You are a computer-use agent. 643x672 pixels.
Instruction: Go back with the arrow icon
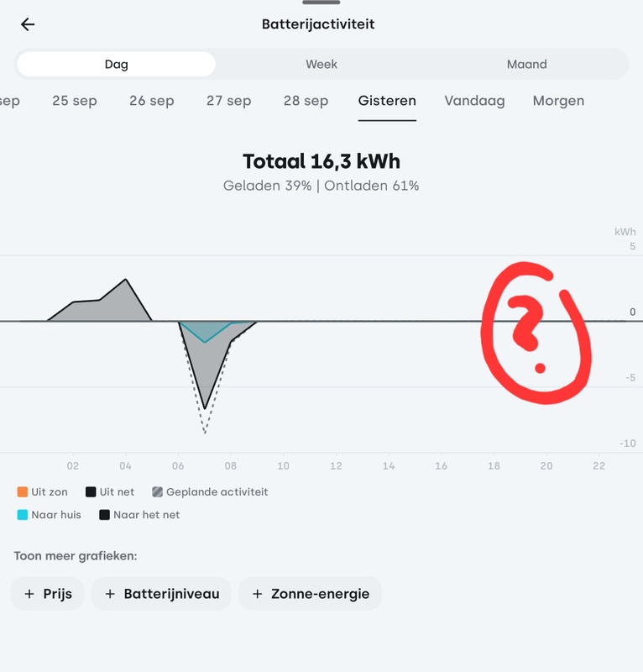pos(28,24)
